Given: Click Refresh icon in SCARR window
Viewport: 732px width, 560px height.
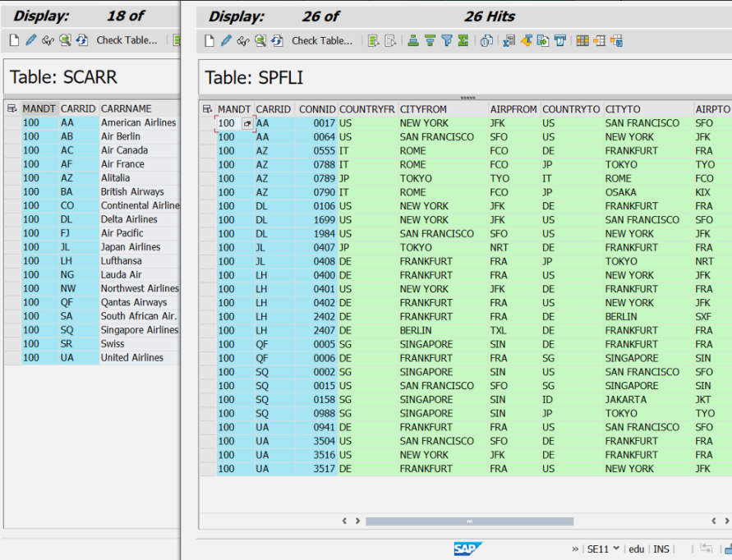Looking at the screenshot, I should click(82, 40).
